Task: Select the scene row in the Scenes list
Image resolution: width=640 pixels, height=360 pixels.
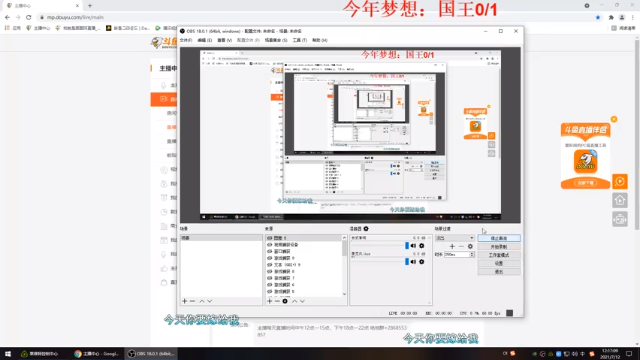Action: [221, 238]
